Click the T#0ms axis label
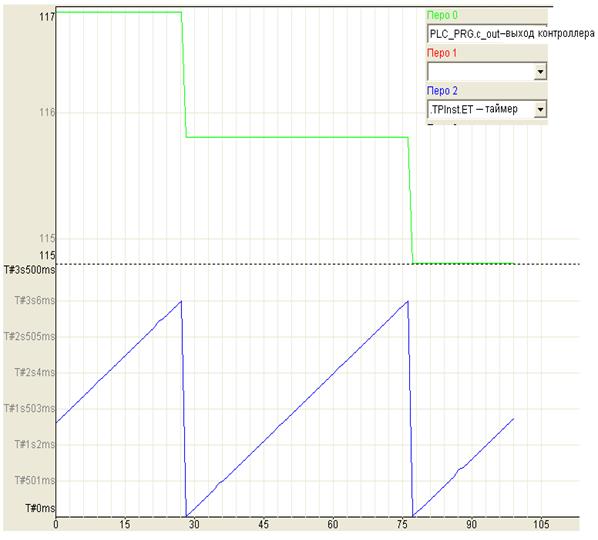Viewport: 598px width, 540px height. [40, 508]
